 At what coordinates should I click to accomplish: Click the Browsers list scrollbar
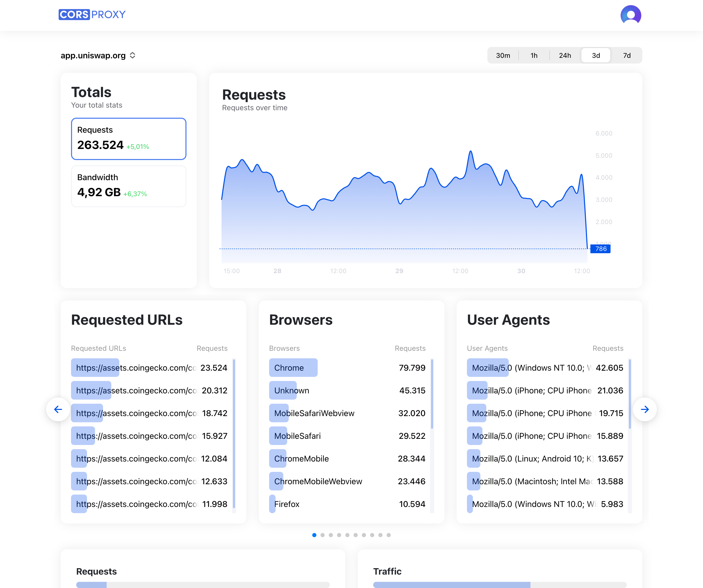[432, 394]
